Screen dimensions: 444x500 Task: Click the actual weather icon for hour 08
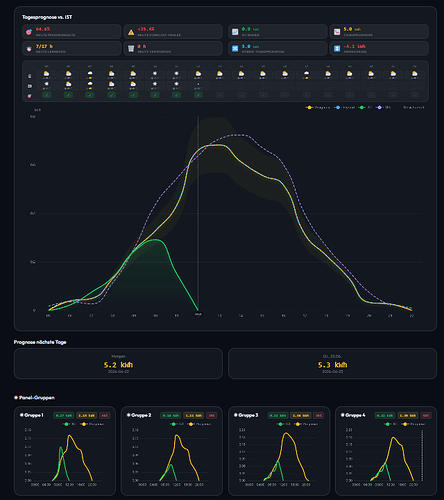point(111,84)
